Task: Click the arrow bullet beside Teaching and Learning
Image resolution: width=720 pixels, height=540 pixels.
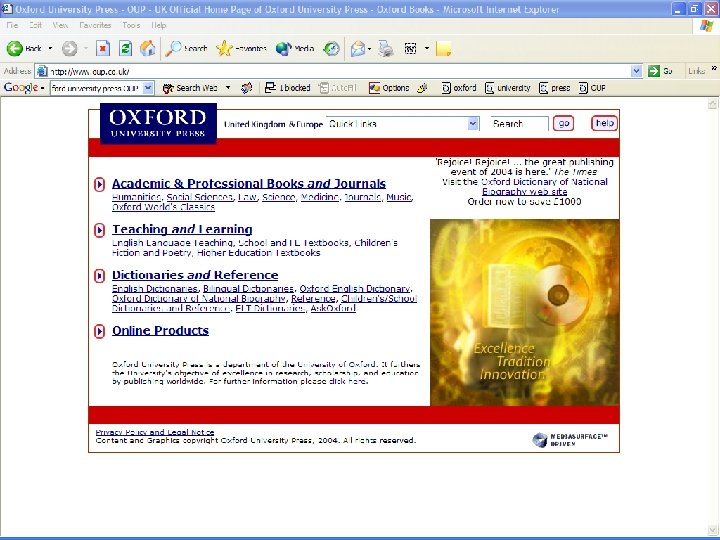Action: coord(99,230)
